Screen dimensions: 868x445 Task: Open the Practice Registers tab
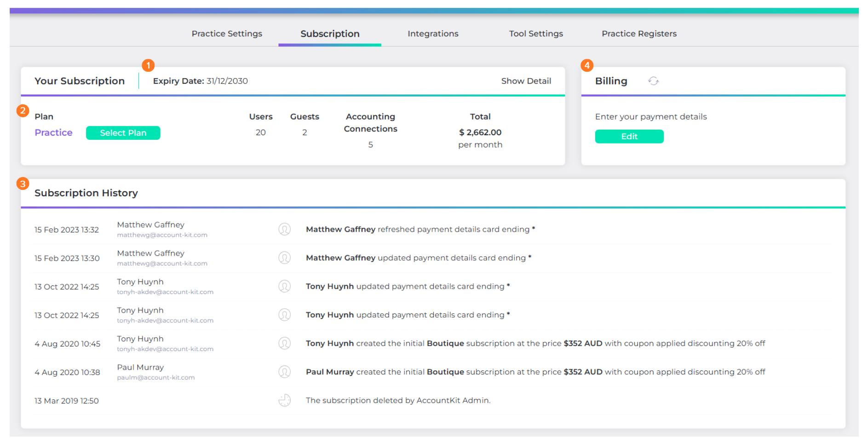click(639, 34)
